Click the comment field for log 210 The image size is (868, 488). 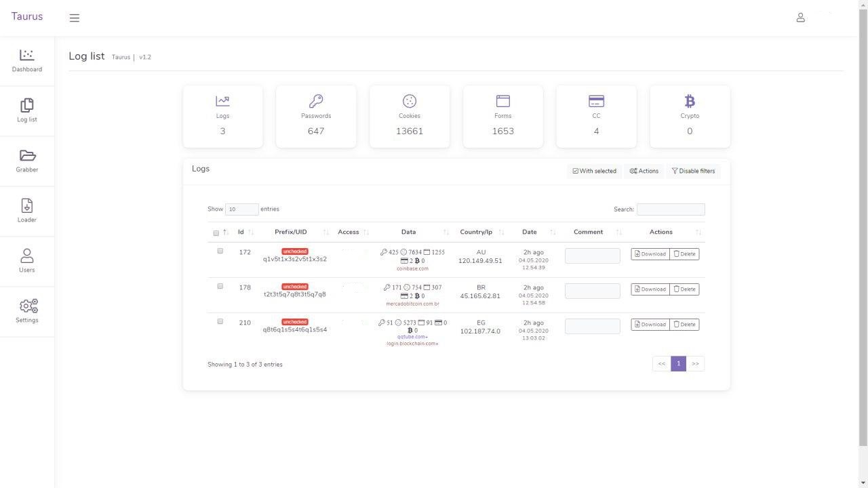pyautogui.click(x=593, y=326)
